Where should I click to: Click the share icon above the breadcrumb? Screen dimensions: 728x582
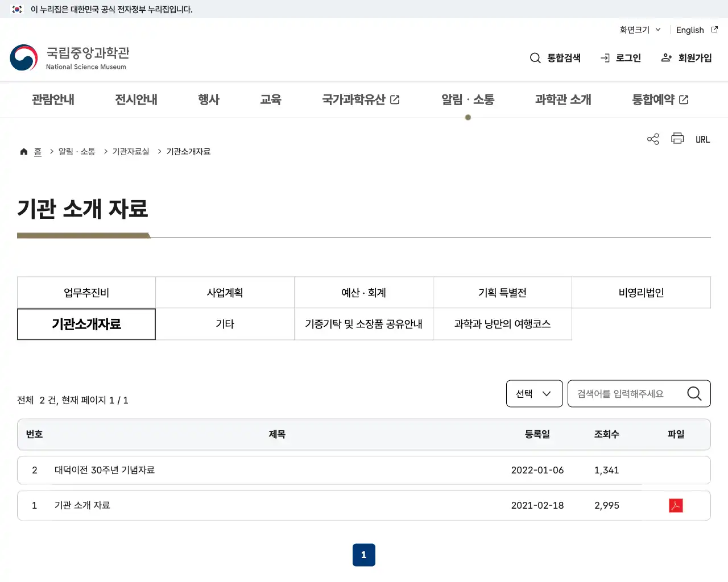tap(652, 139)
